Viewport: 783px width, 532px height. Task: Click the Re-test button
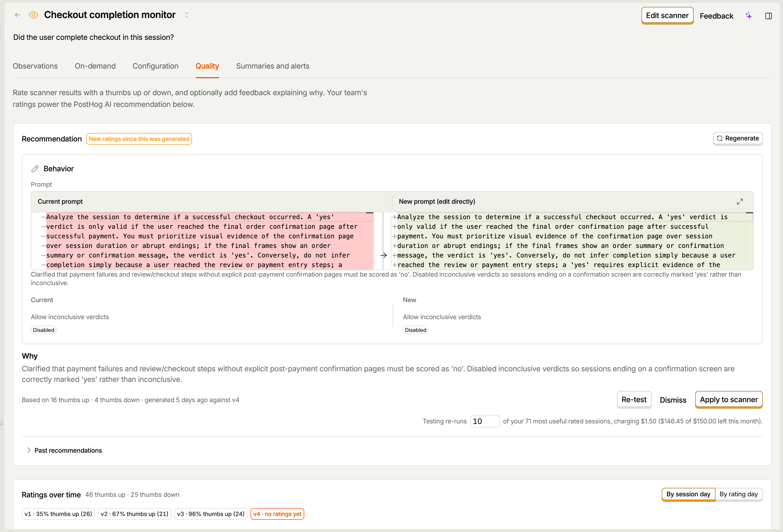pyautogui.click(x=634, y=400)
